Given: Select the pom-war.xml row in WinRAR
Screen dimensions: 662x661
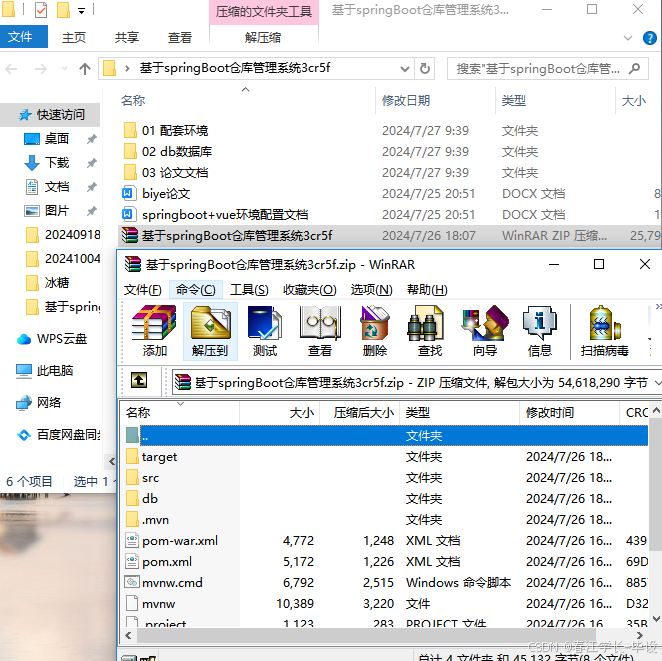Looking at the screenshot, I should pyautogui.click(x=386, y=540).
